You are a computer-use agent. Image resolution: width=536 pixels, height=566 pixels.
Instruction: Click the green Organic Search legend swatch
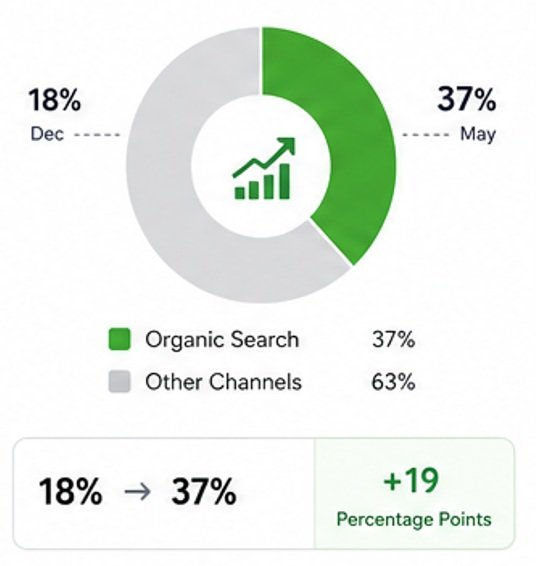(119, 339)
